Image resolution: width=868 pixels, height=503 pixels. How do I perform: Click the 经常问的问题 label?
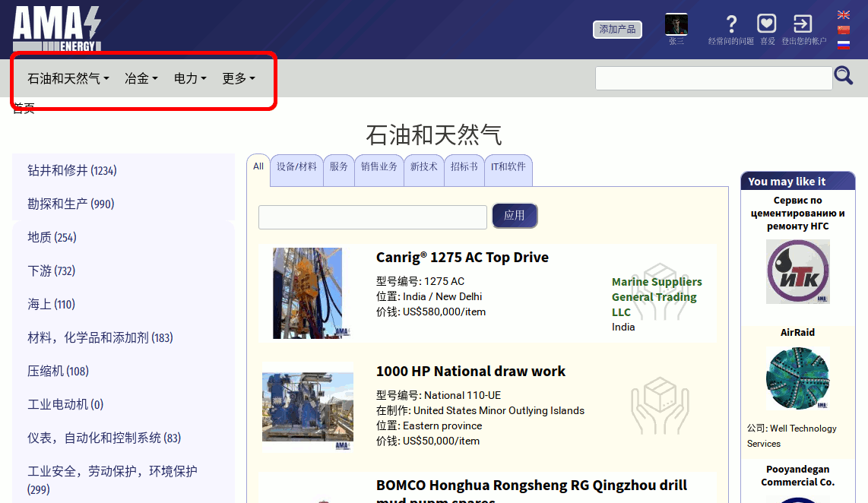pyautogui.click(x=730, y=42)
